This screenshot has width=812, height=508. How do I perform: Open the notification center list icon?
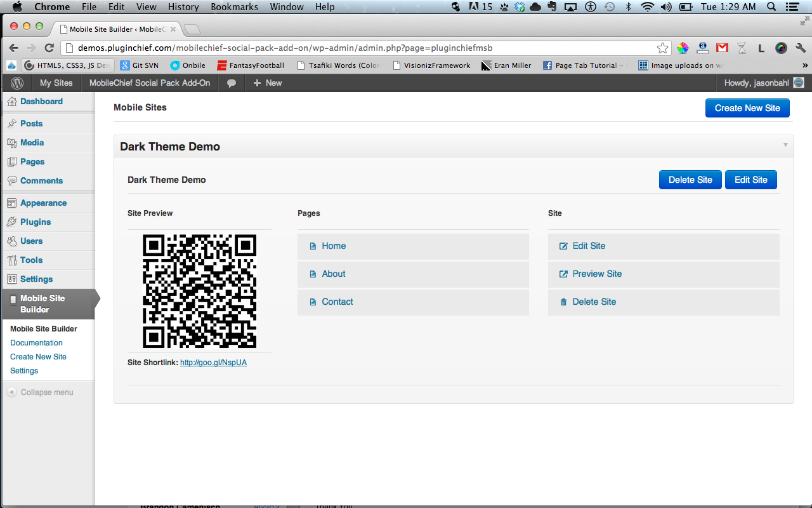click(792, 7)
